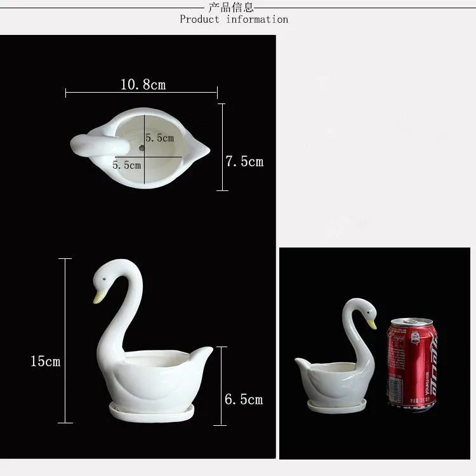Click the saucer under the large swan planter

click(152, 413)
